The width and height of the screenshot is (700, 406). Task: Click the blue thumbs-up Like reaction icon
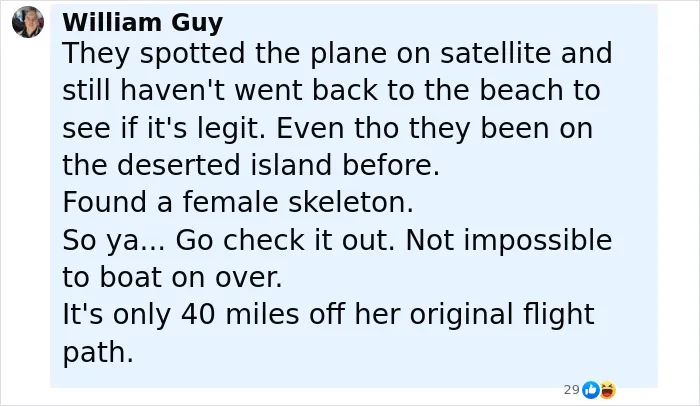[x=591, y=390]
